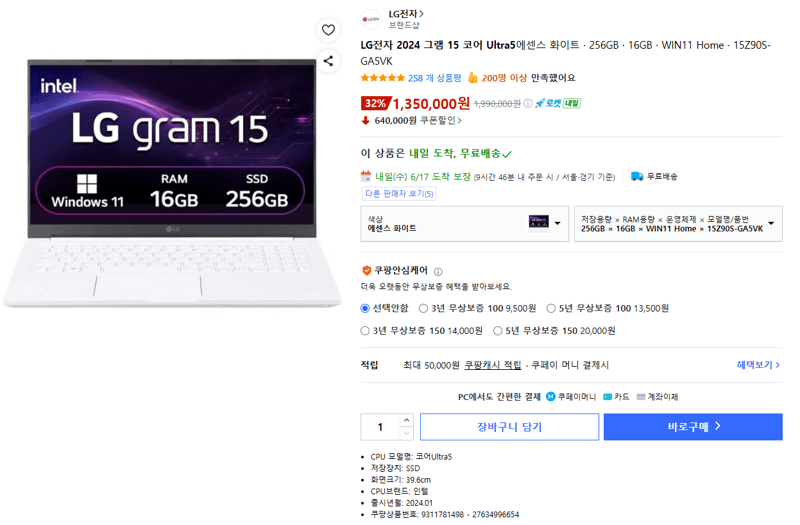Image resolution: width=800 pixels, height=525 pixels.
Task: Click the 쿠팡안심케어 info icon
Action: 438,271
